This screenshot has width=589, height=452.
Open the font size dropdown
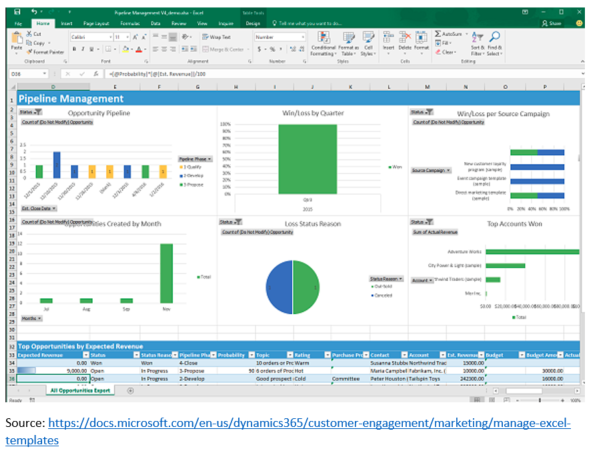[128, 37]
